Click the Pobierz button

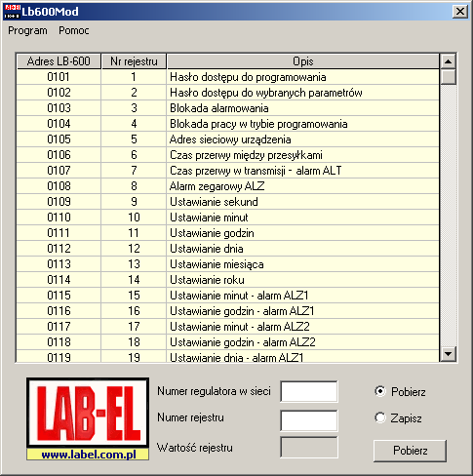410,451
